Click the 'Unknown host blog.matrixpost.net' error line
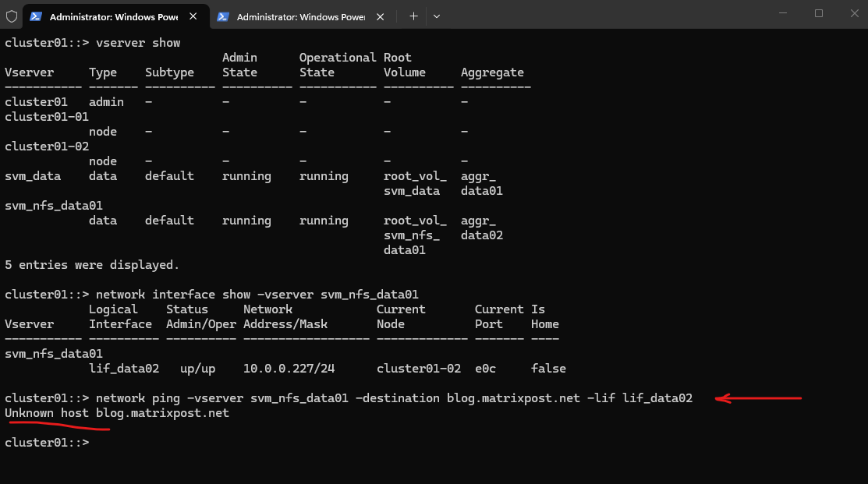The width and height of the screenshot is (868, 484). click(x=117, y=413)
